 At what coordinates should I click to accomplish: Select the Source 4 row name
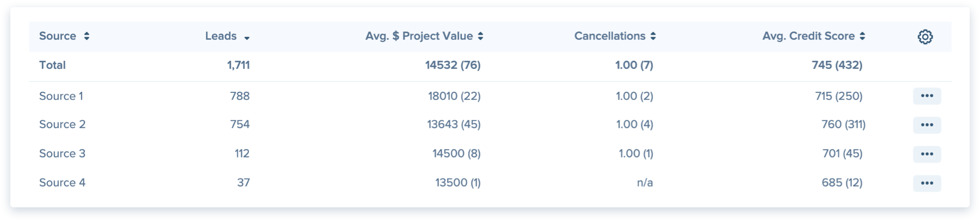point(62,182)
